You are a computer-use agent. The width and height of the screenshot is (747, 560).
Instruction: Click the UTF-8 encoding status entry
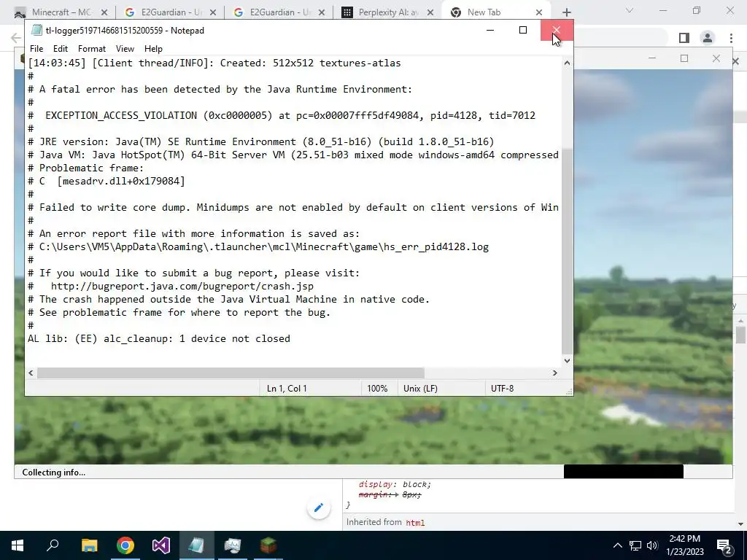pos(502,389)
